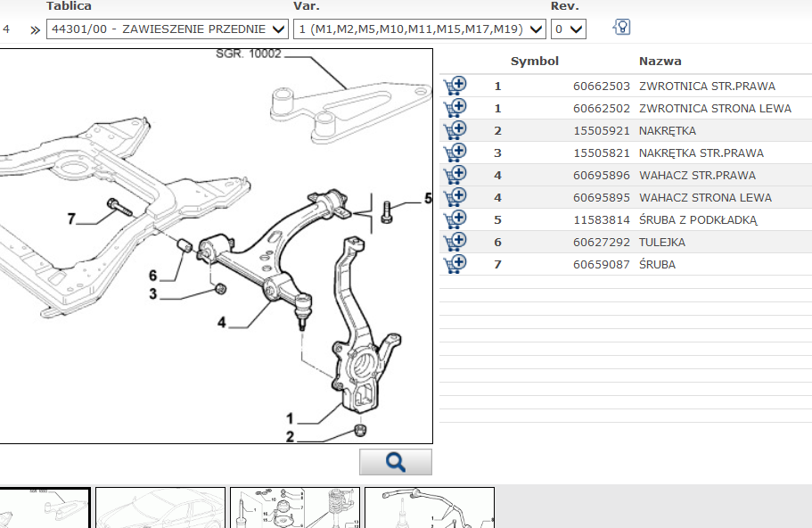Click the Nazwa column header

pyautogui.click(x=660, y=62)
